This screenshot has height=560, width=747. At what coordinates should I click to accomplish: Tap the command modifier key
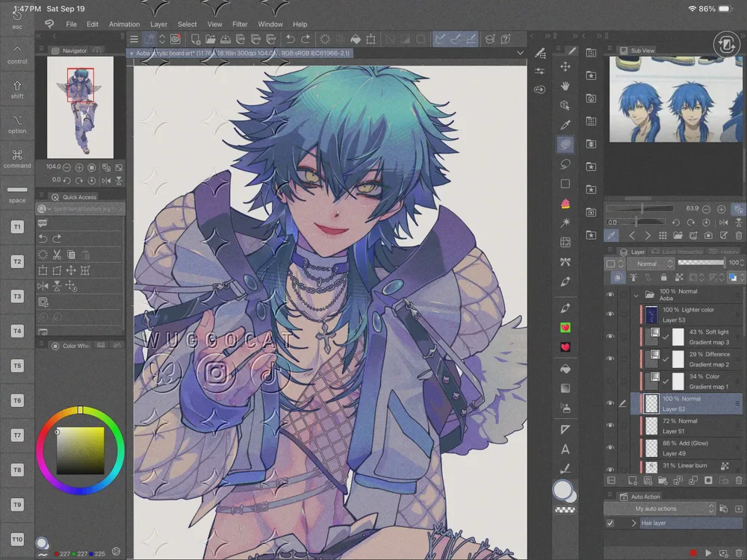(x=17, y=159)
